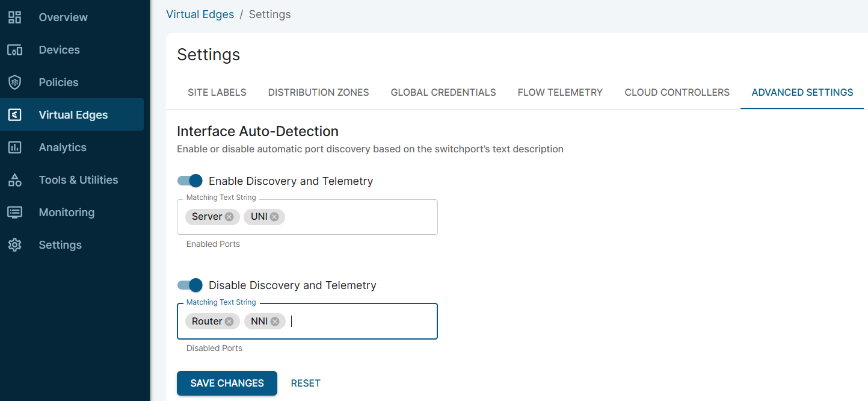Open the Site Labels tab
Viewport: 868px width, 401px height.
tap(217, 93)
